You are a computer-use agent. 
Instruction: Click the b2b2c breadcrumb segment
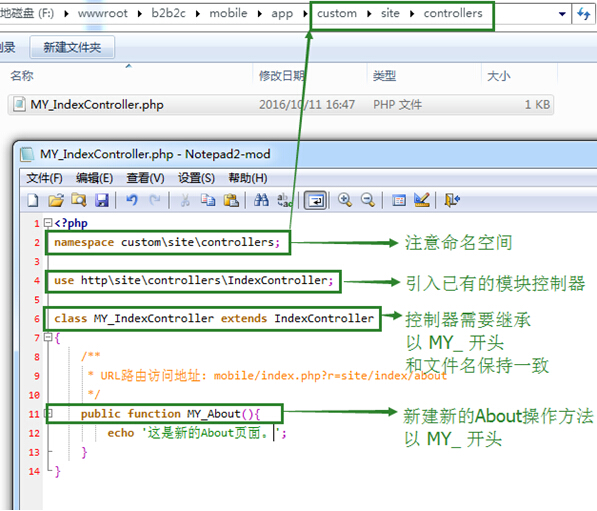168,14
